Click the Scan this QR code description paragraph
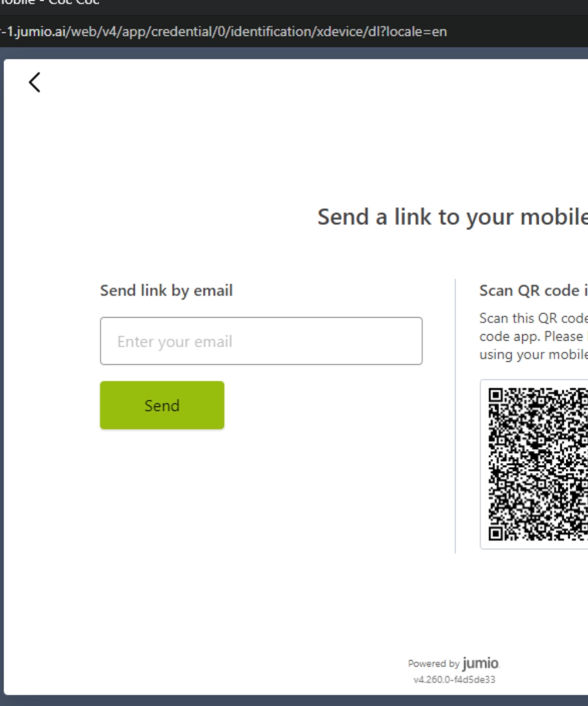 point(534,337)
